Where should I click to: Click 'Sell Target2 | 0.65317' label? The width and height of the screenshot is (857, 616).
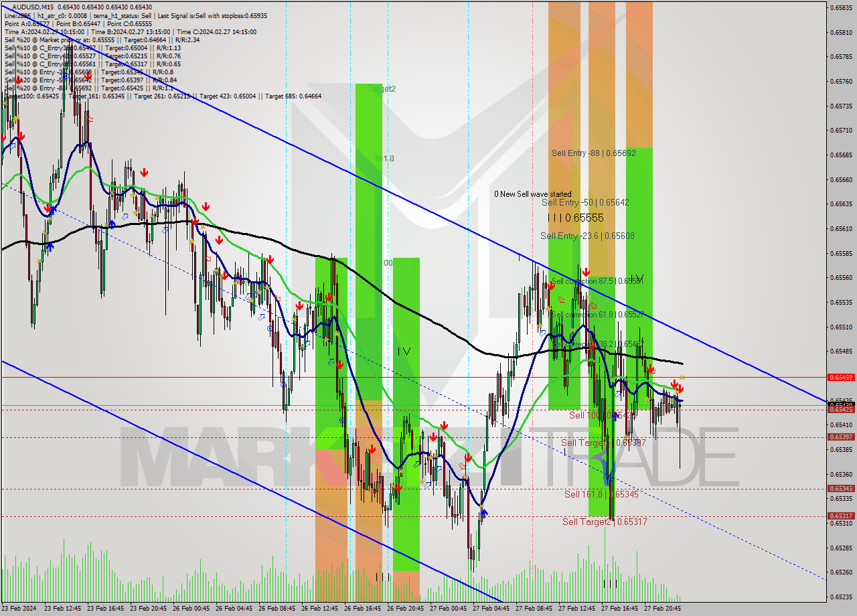click(x=605, y=522)
